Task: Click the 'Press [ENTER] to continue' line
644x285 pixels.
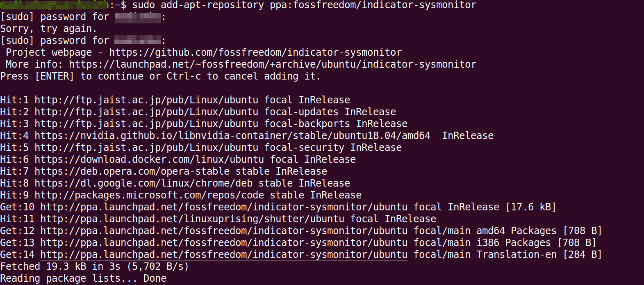Action: 160,76
